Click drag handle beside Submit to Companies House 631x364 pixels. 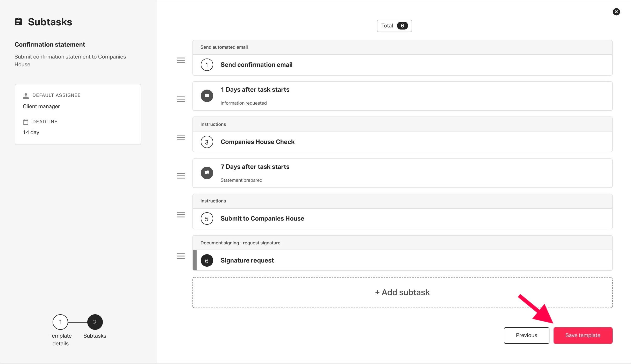(181, 215)
